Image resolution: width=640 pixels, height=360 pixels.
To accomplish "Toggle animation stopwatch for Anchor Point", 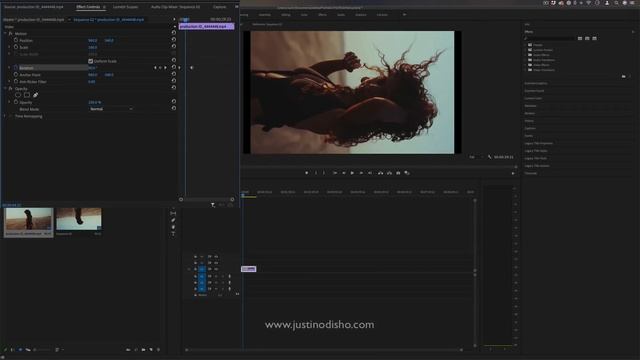I will (x=16, y=74).
